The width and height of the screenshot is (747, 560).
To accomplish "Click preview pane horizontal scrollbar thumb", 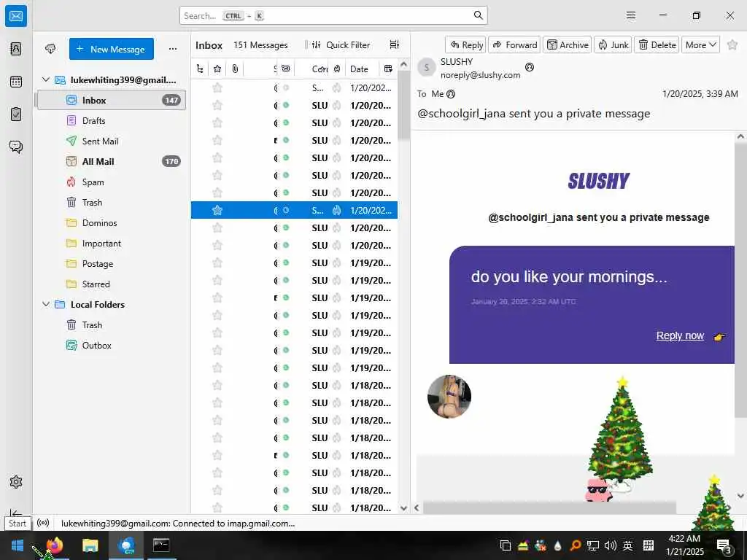I will point(549,508).
